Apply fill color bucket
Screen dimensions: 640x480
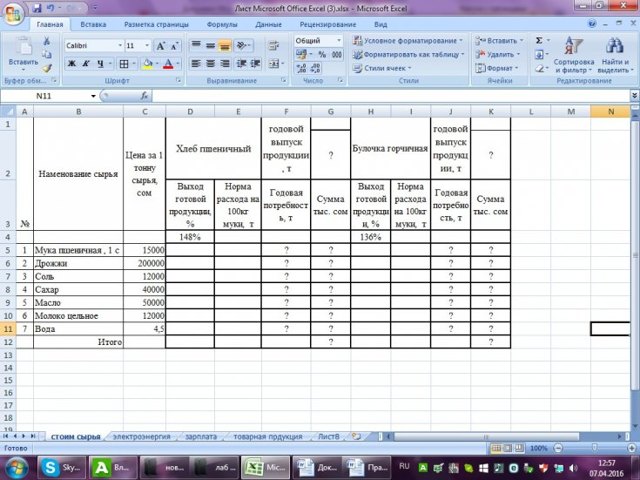148,64
